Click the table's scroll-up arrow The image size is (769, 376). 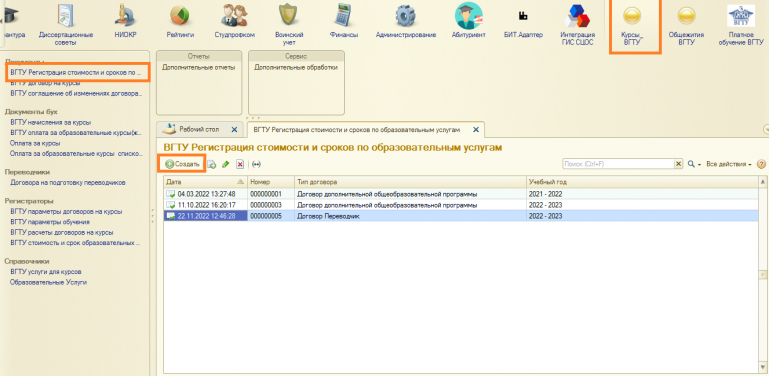[763, 182]
